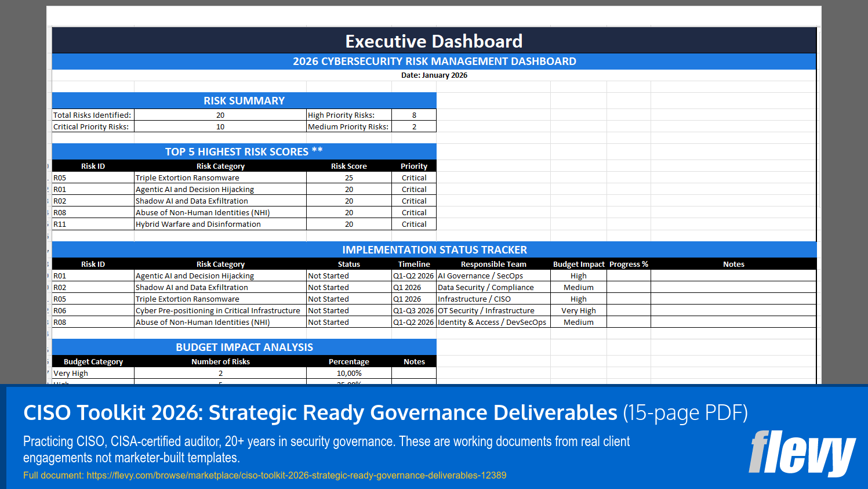Image resolution: width=868 pixels, height=489 pixels.
Task: Click OT Security / Infrastructure cell
Action: coord(493,310)
